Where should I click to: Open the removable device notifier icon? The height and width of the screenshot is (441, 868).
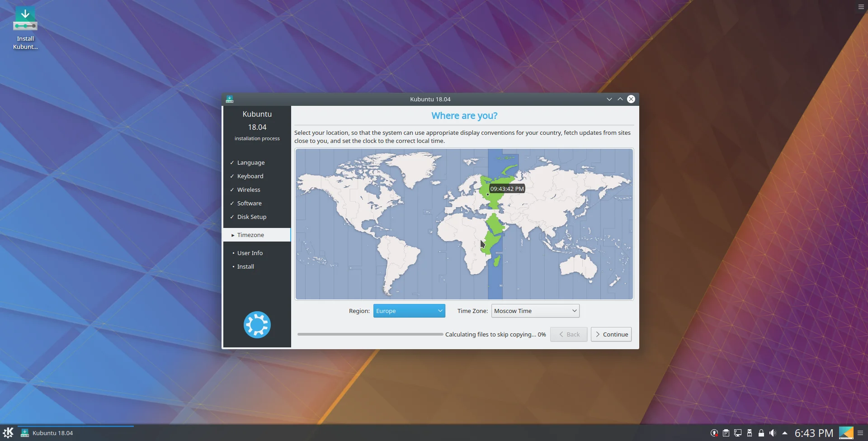click(x=750, y=433)
